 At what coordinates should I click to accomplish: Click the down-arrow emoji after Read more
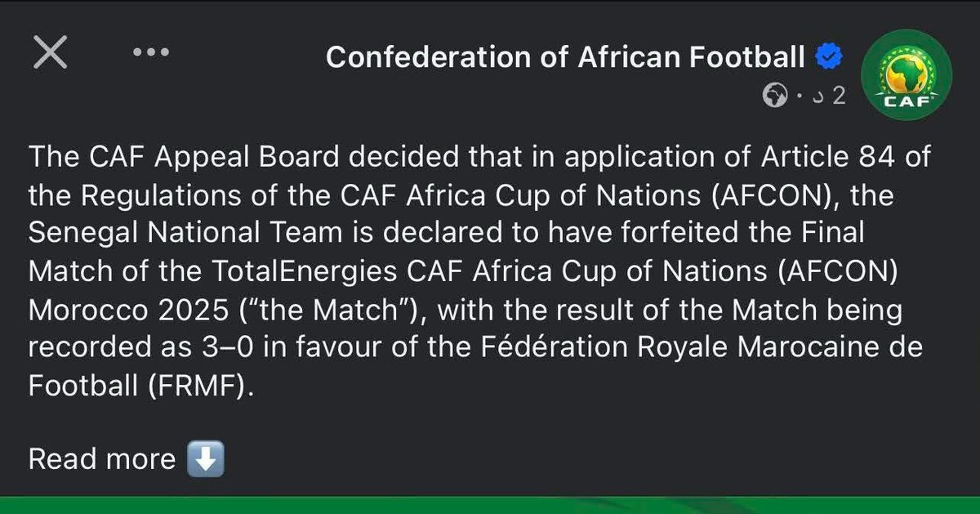click(205, 459)
